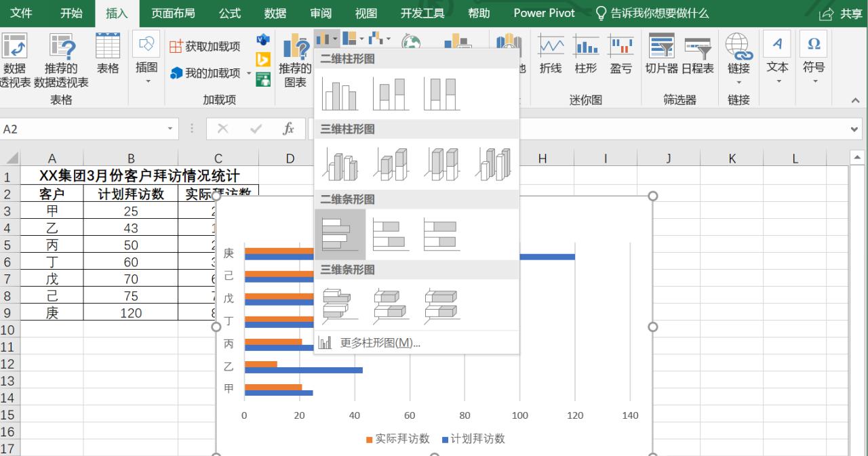
Task: Select 3-D 100% stacked column chart
Action: (441, 164)
